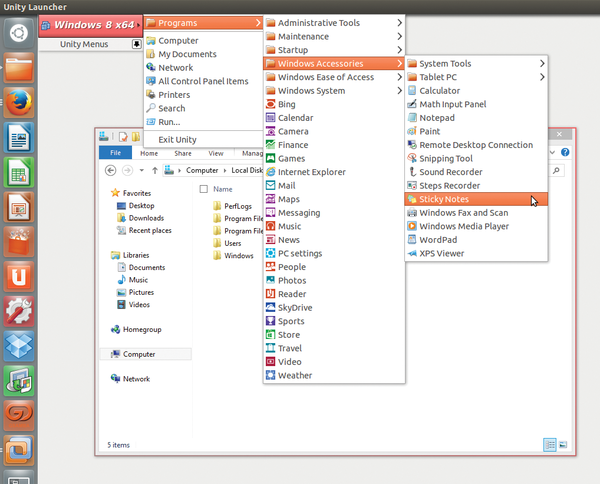Open LibreOffice Writer launcher icon
The height and width of the screenshot is (484, 600).
point(19,137)
